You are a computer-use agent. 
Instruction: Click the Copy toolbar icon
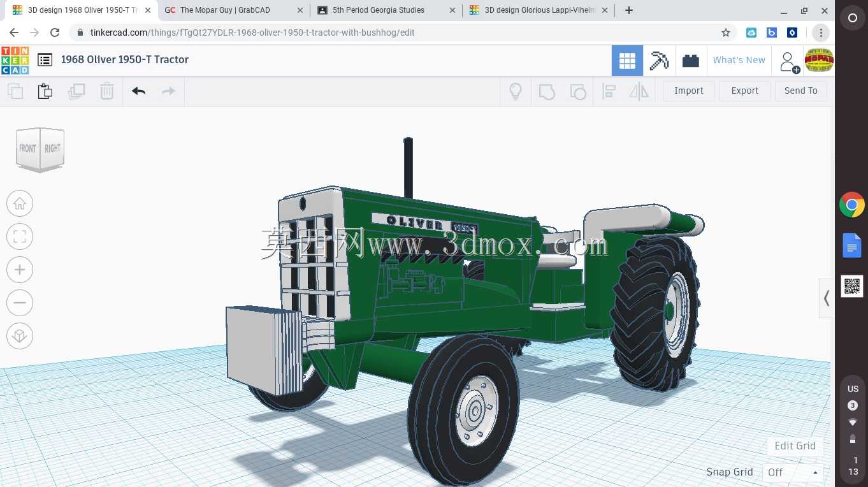[x=15, y=91]
